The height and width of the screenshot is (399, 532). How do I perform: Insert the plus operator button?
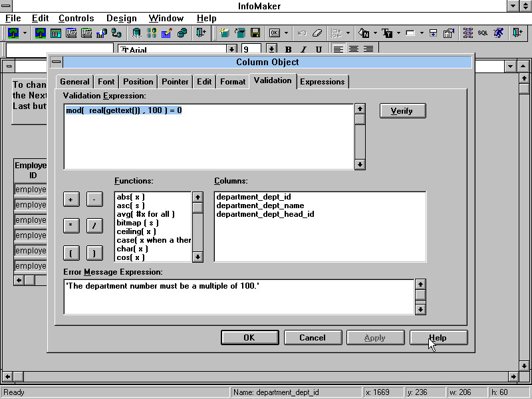pos(71,199)
